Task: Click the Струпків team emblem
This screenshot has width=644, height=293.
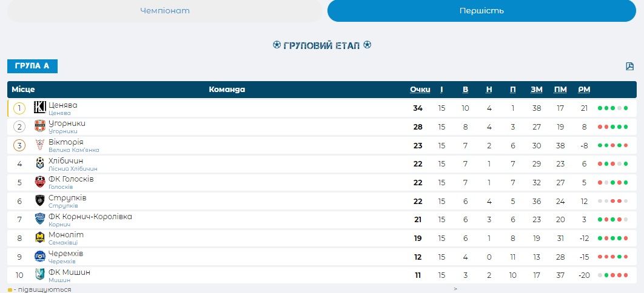Action: [40, 200]
